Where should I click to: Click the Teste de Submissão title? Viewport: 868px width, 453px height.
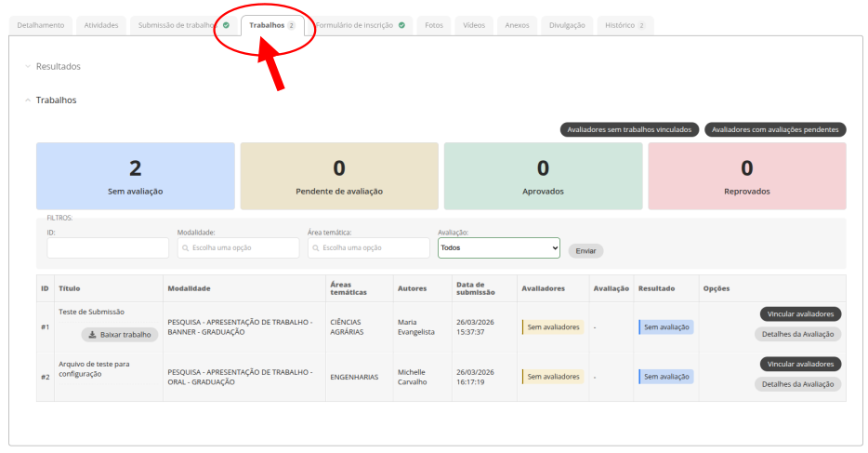[x=91, y=312]
